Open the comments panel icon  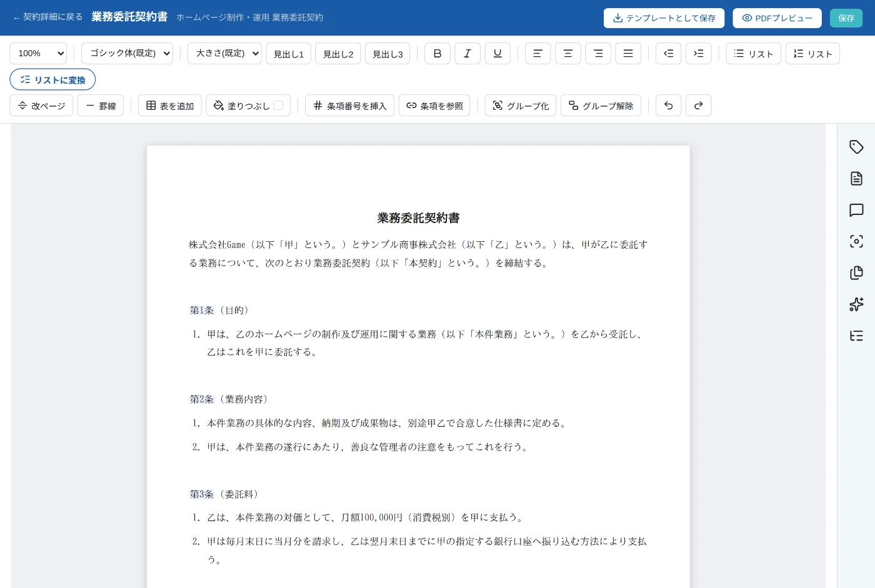point(856,210)
